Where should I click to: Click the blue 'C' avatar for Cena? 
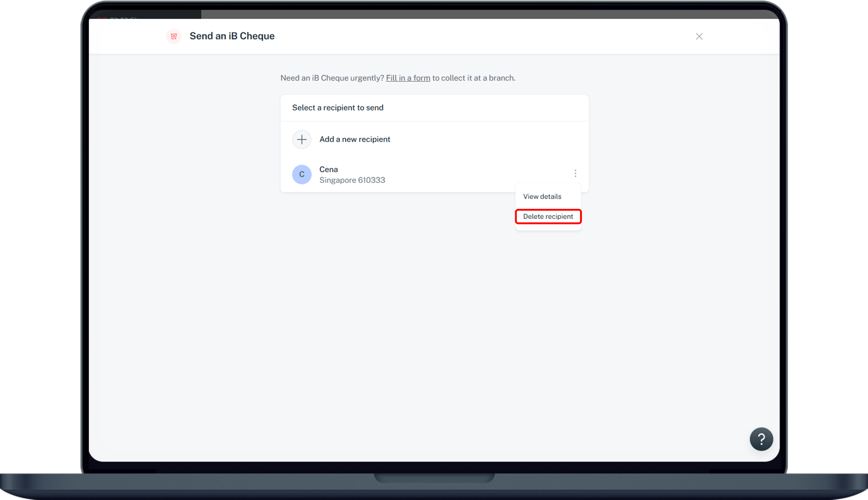tap(302, 175)
